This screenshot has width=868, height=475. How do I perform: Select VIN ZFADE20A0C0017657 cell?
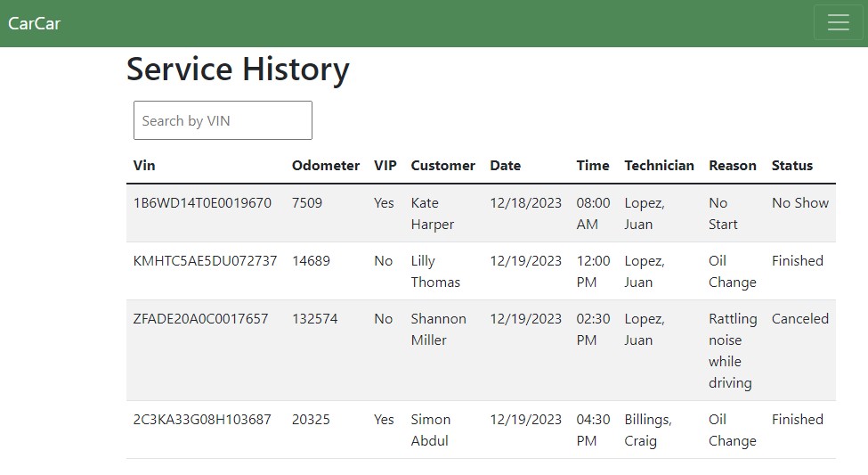coord(200,319)
